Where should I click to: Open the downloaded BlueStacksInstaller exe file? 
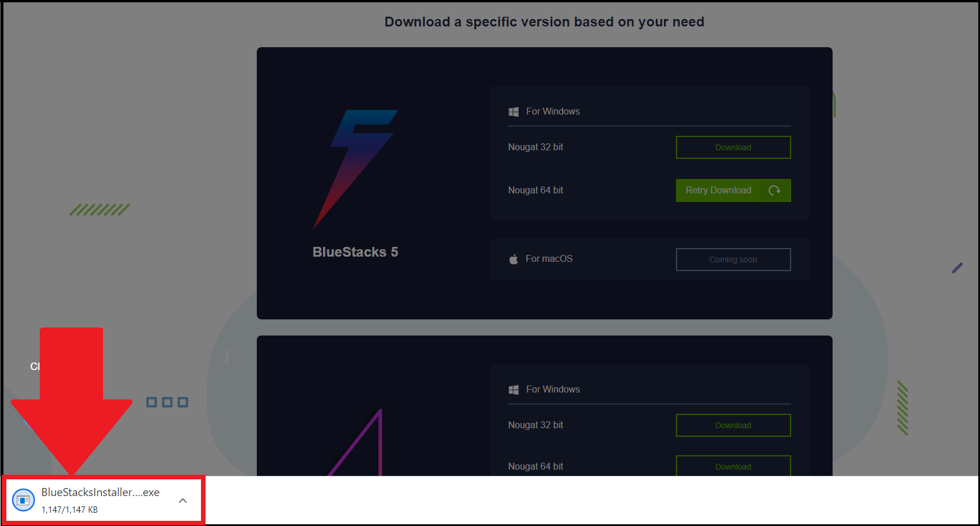(x=101, y=491)
